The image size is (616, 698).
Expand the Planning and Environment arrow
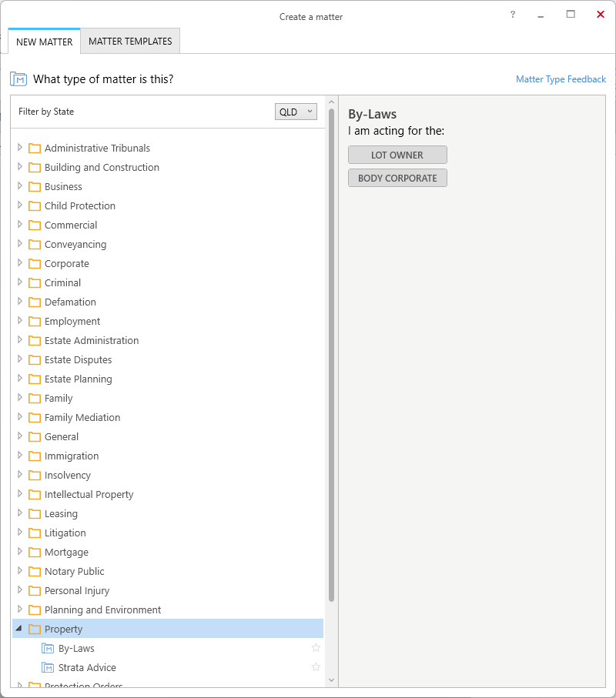pos(19,609)
